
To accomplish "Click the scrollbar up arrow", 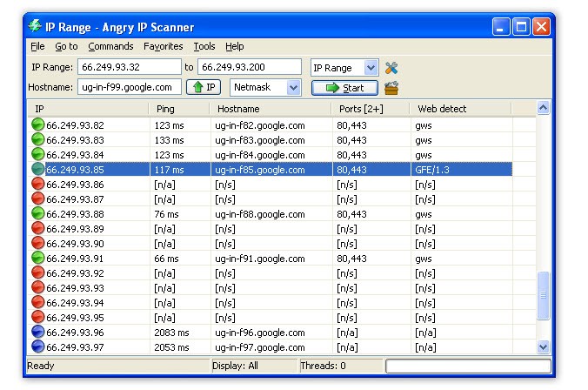I will [543, 108].
